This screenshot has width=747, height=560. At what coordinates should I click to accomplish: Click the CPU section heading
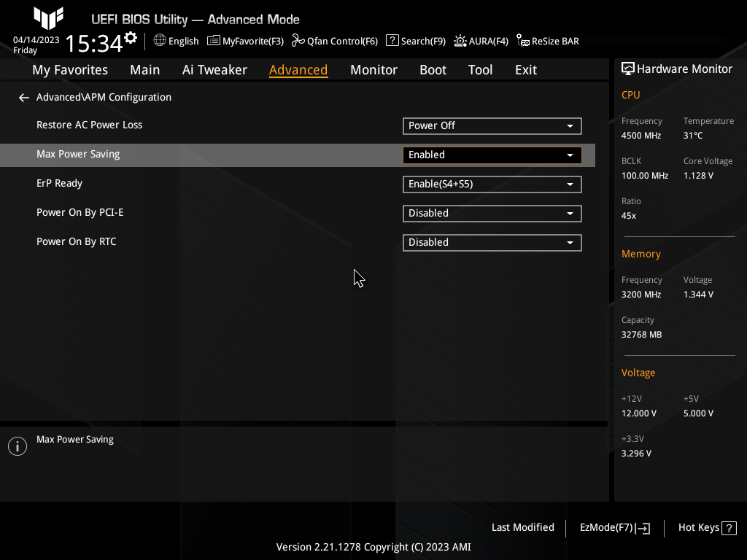pos(630,96)
